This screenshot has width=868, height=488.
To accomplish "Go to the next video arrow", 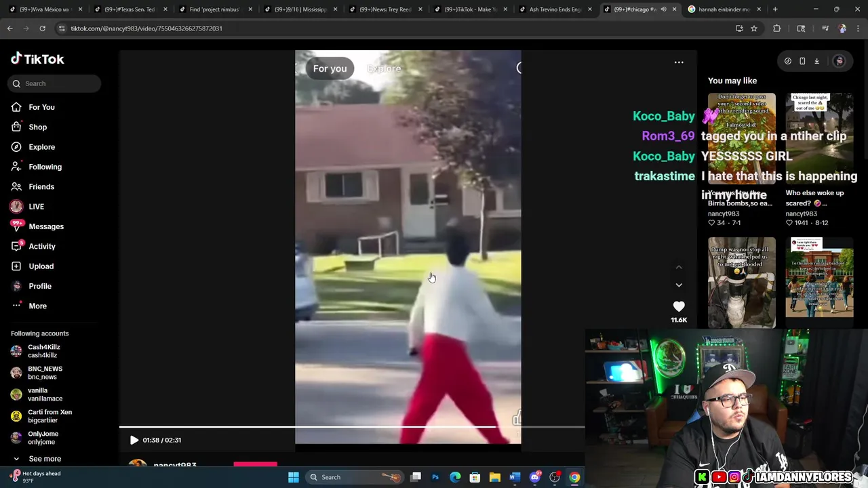I will click(x=679, y=285).
